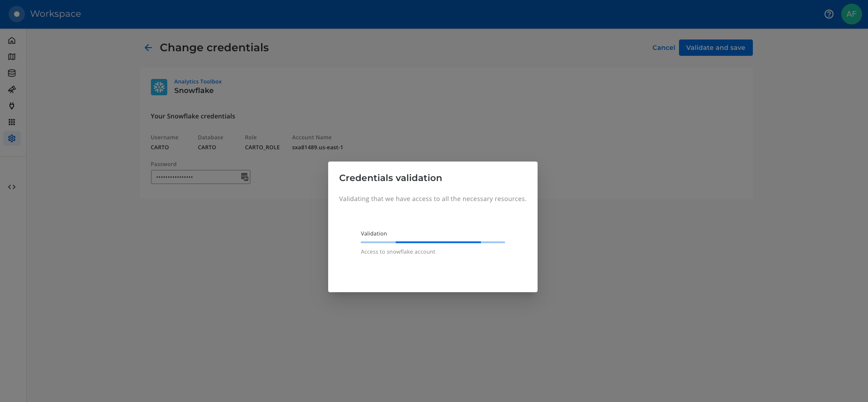Open the Maps section in sidebar
Viewport: 868px width, 402px height.
[12, 57]
